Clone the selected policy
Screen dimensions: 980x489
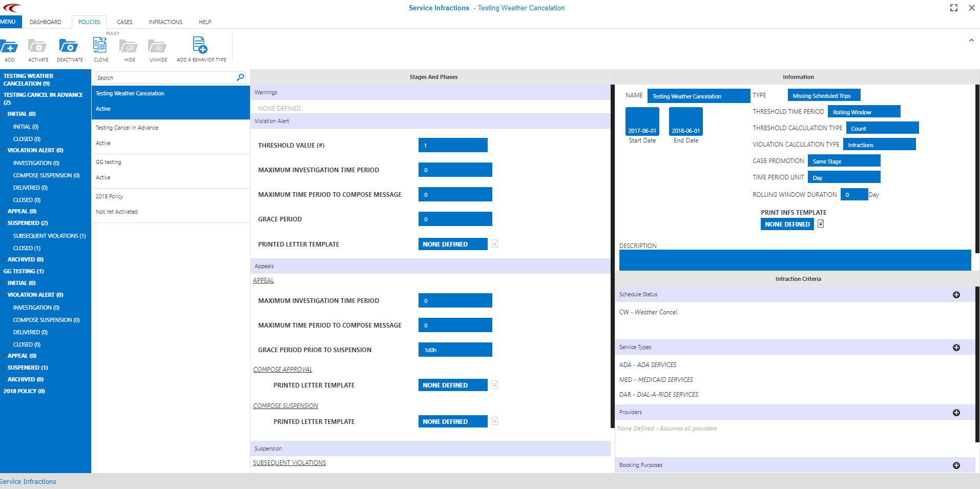click(x=100, y=47)
